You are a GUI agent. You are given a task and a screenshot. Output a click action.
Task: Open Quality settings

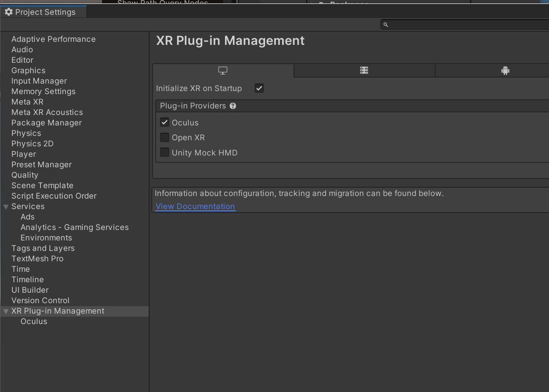(25, 175)
